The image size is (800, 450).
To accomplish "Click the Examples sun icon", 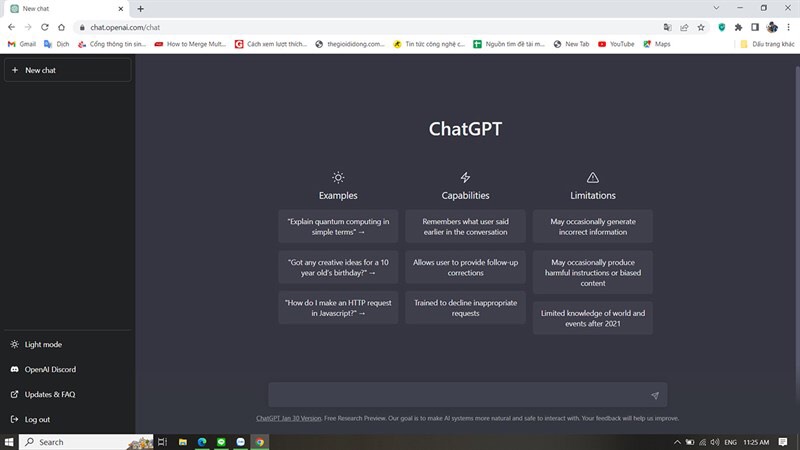I will [338, 177].
